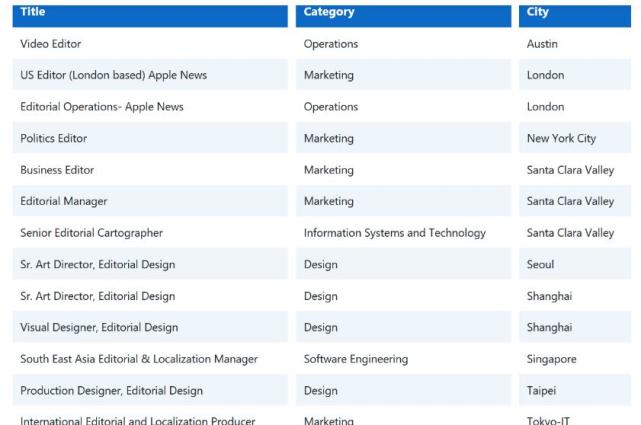Click the Title column header
The width and height of the screenshot is (641, 425).
tap(33, 12)
